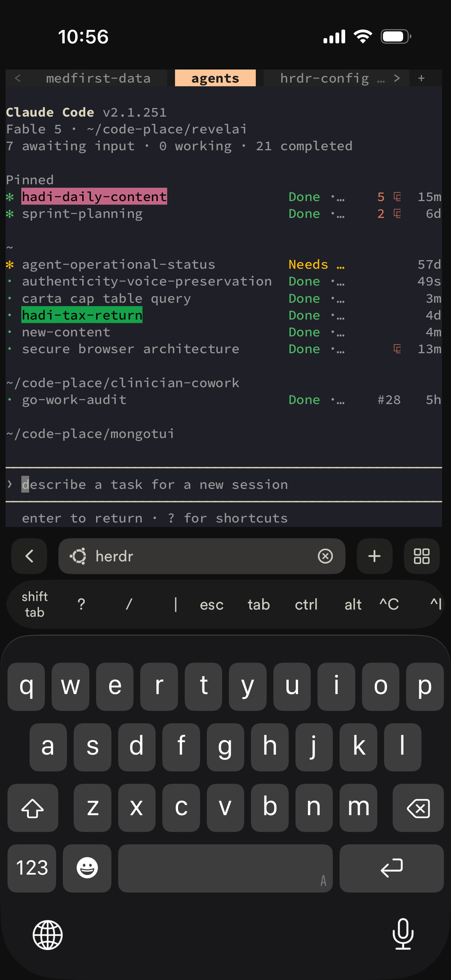
Task: Tap the question mark accessory key
Action: (81, 604)
